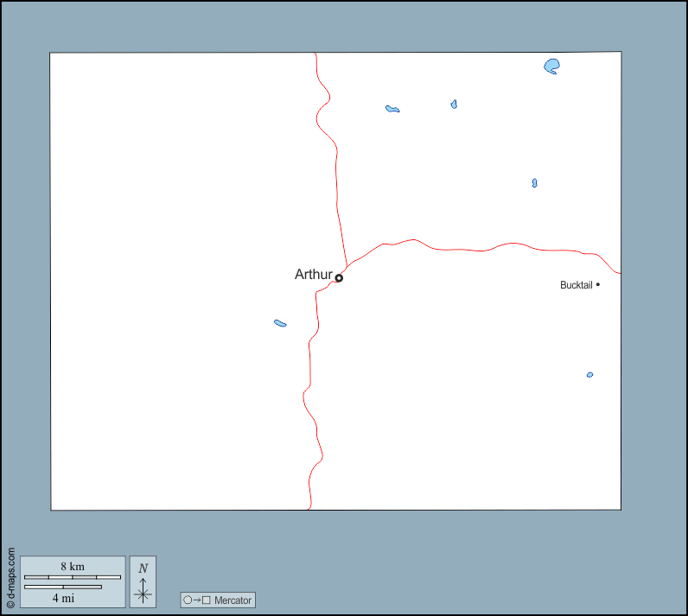This screenshot has width=688, height=616.
Task: Click the largest lake in the top-right corner
Action: (552, 66)
